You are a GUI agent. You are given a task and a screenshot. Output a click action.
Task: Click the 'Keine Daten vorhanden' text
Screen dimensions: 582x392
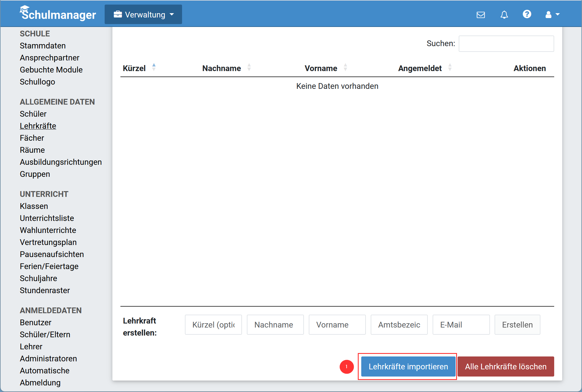tap(337, 86)
